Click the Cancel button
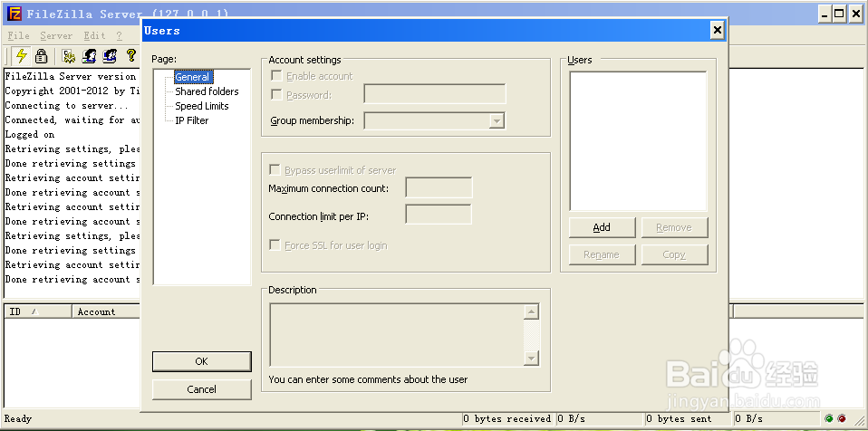 (x=201, y=389)
